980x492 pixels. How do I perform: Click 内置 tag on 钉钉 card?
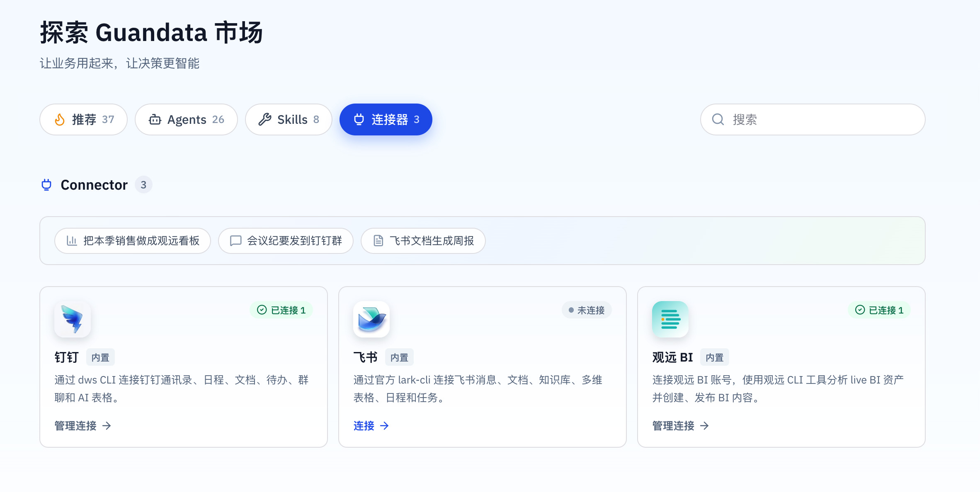point(100,357)
